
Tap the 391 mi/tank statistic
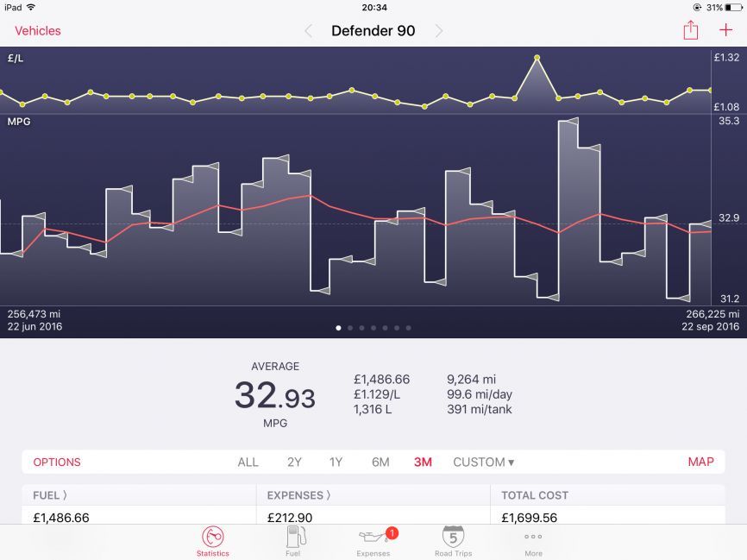pyautogui.click(x=480, y=409)
